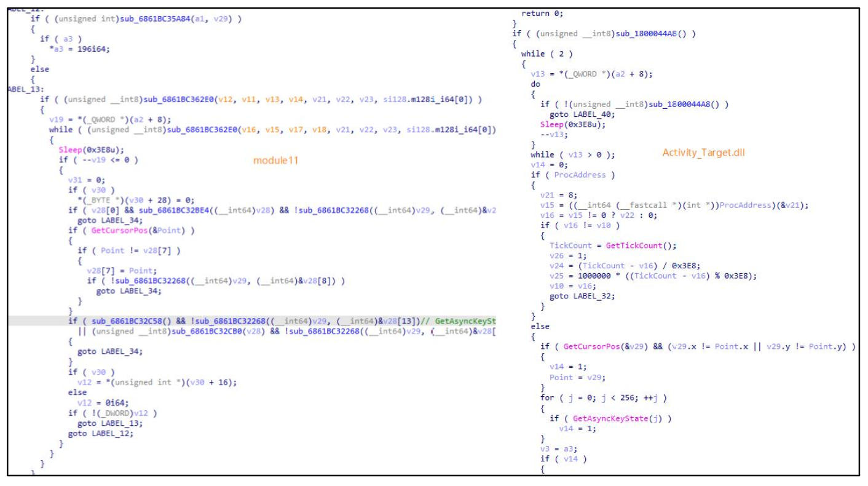Click the 'goto LABEL_32;' statement
This screenshot has height=486, width=868.
click(581, 296)
